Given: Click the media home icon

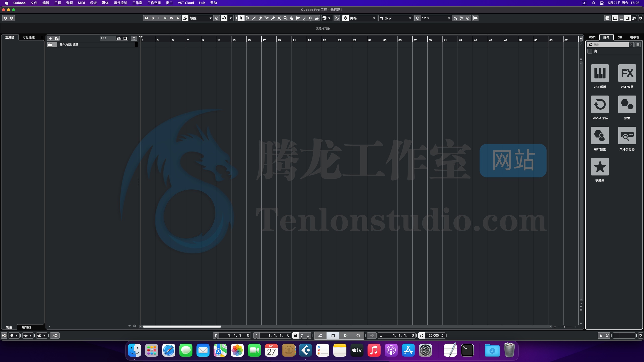Looking at the screenshot, I should [x=595, y=51].
